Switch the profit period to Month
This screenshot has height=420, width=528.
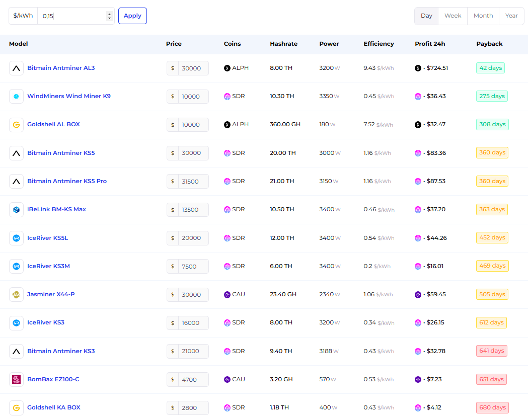tap(483, 16)
